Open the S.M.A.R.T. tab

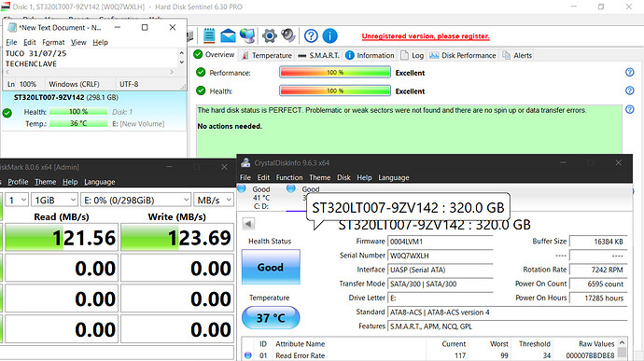(x=318, y=55)
